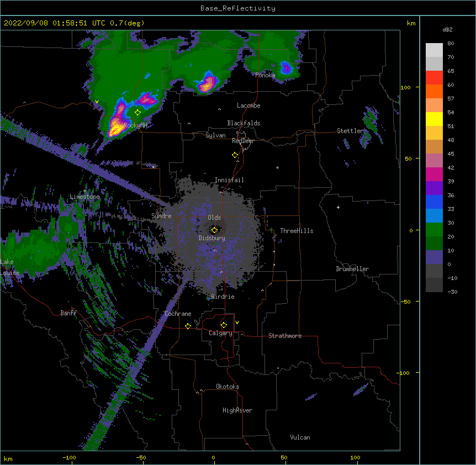
Task: Click the 50 tick label on the bottom axis
Action: pyautogui.click(x=284, y=458)
